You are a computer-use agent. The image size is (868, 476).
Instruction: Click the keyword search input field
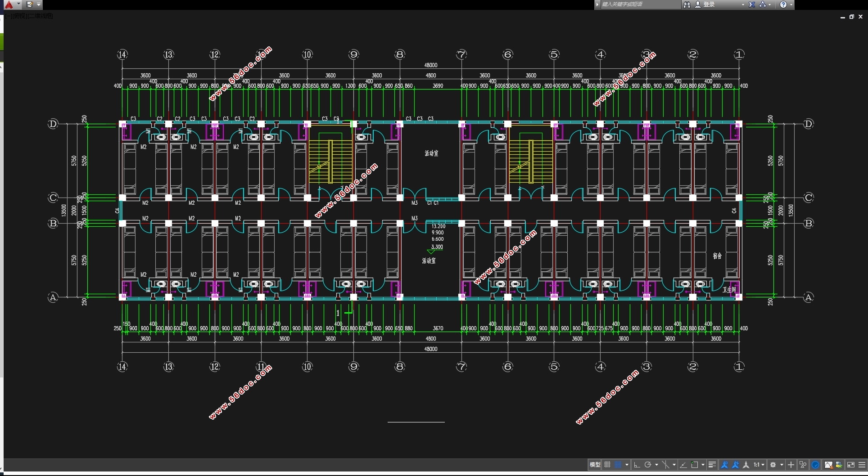(x=640, y=4)
